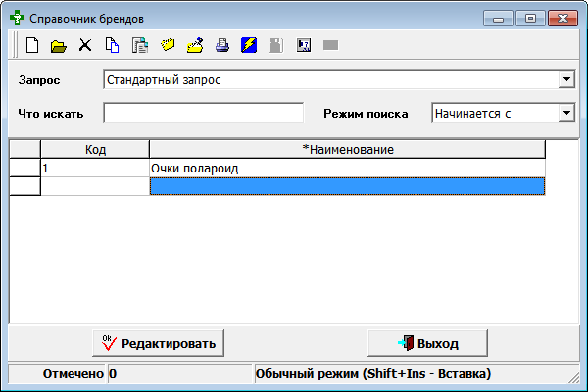Viewport: 588px width, 392px height.
Task: Delete record using the black X icon
Action: pos(85,45)
